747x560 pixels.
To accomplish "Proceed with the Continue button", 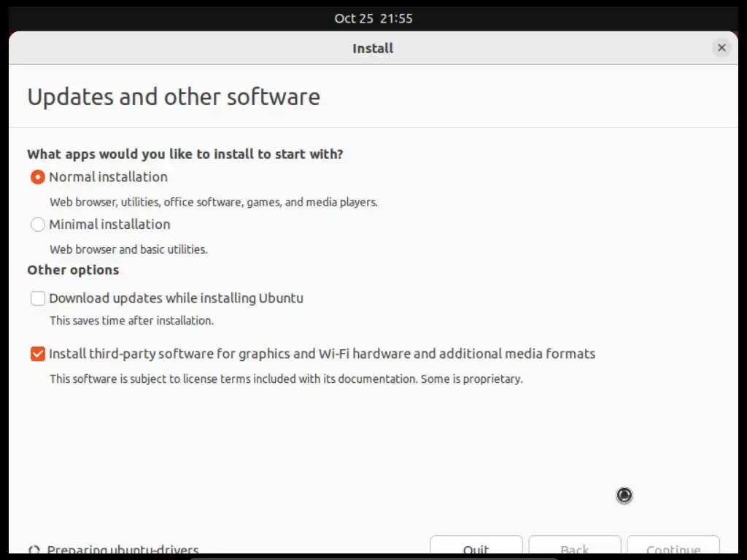I will coord(673,545).
